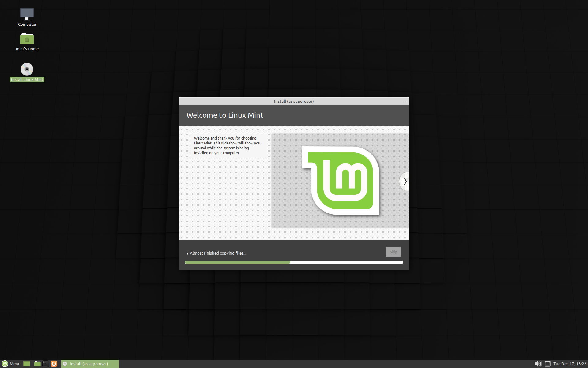Launch Firefox from the taskbar
Viewport: 588px width, 368px height.
(x=54, y=364)
